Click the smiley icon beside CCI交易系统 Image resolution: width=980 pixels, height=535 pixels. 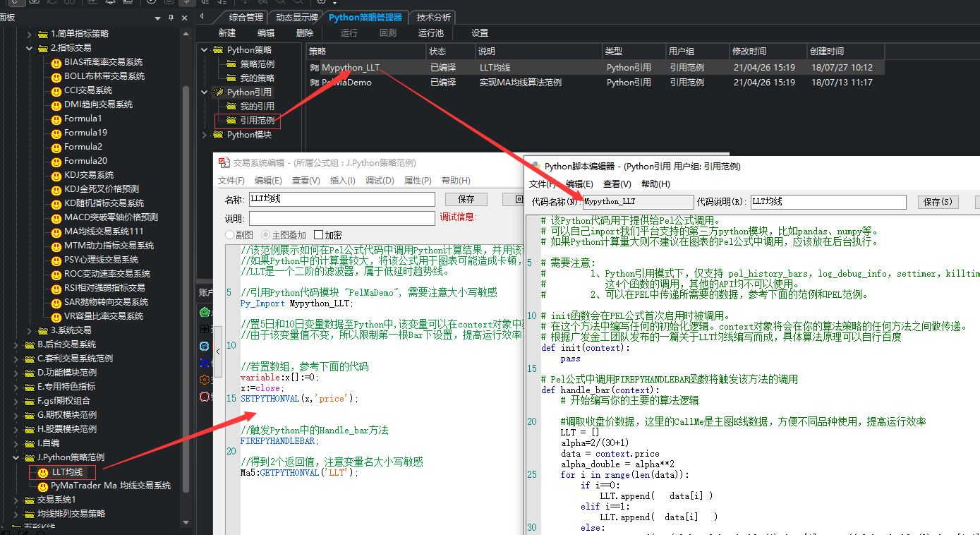click(x=56, y=90)
